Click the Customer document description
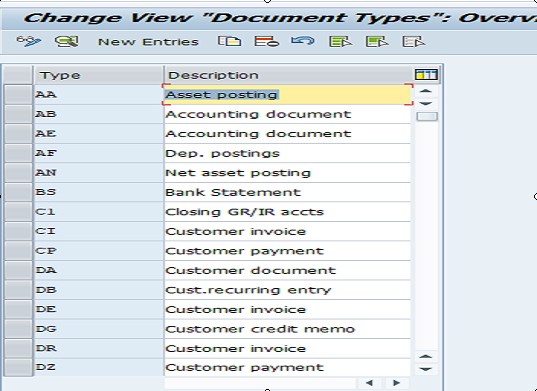The width and height of the screenshot is (537, 391). pyautogui.click(x=288, y=270)
